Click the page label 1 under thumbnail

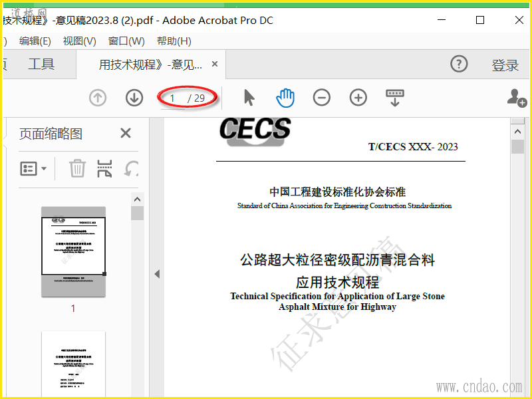point(73,309)
